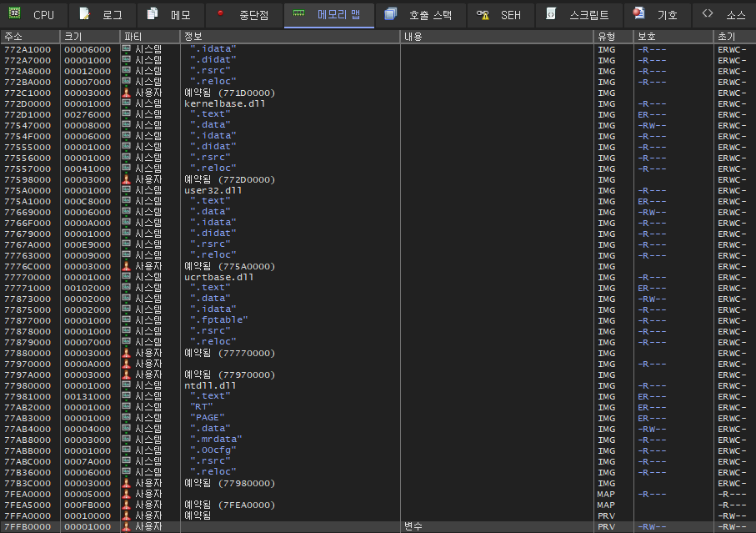Sort by the 보호 column header
756x533 pixels.
point(673,37)
